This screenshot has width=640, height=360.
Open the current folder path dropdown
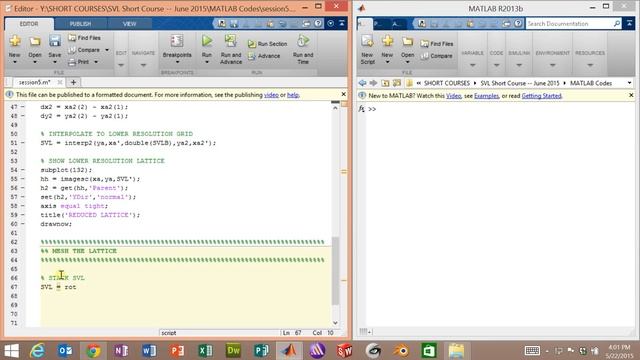(x=629, y=83)
